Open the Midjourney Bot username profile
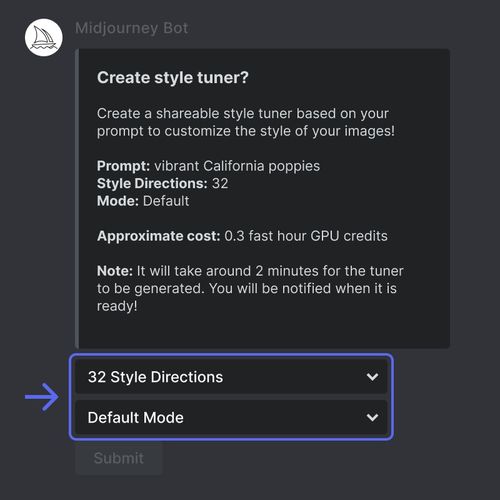 click(x=132, y=29)
